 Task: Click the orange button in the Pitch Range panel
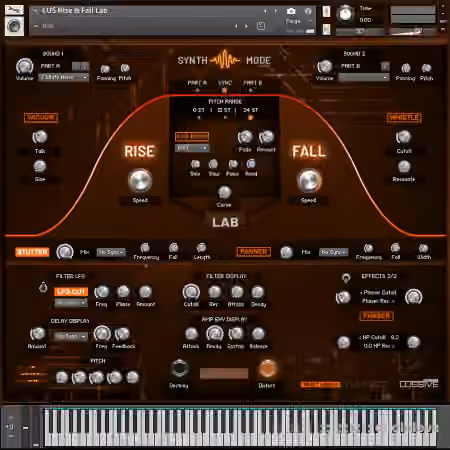192,137
